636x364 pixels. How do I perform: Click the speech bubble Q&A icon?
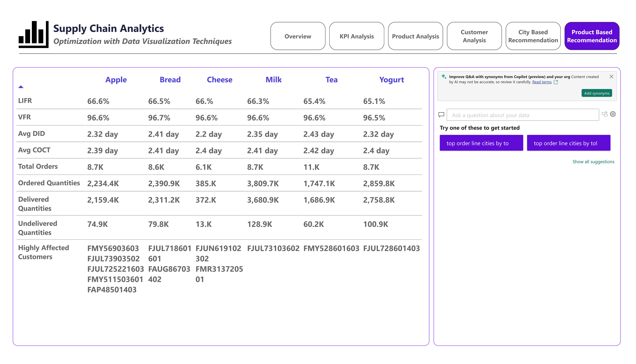click(441, 115)
